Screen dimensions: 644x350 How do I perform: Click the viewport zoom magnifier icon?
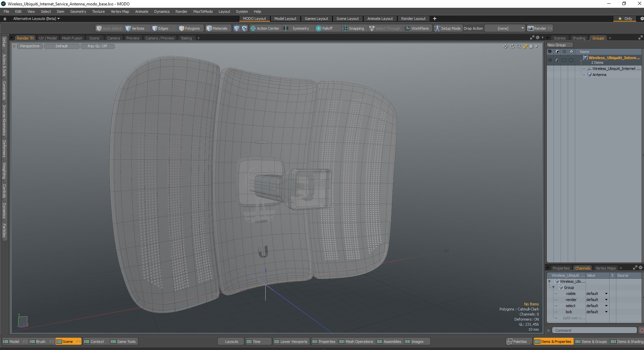519,46
